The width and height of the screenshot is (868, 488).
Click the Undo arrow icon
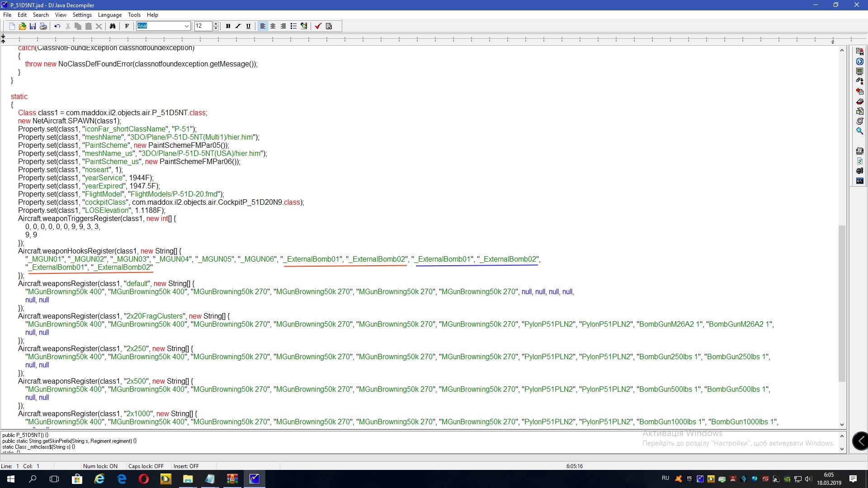(x=57, y=26)
